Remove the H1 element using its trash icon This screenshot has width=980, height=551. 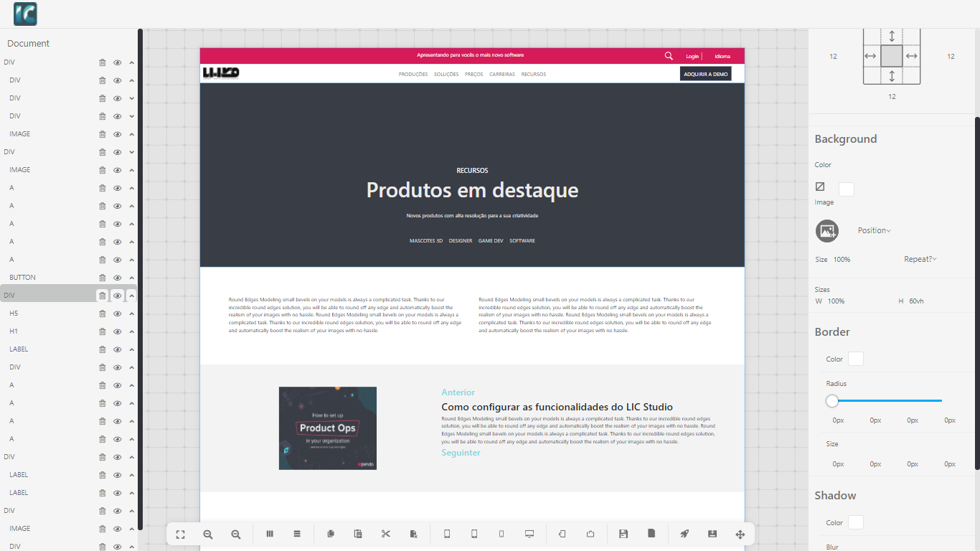click(103, 331)
